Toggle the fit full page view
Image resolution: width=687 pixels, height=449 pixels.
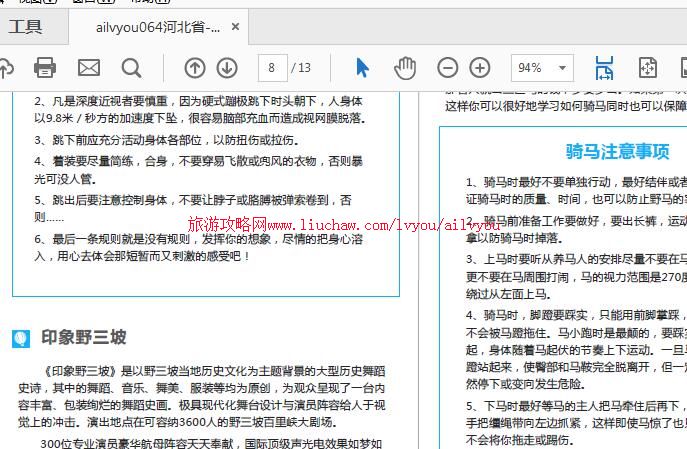click(647, 68)
